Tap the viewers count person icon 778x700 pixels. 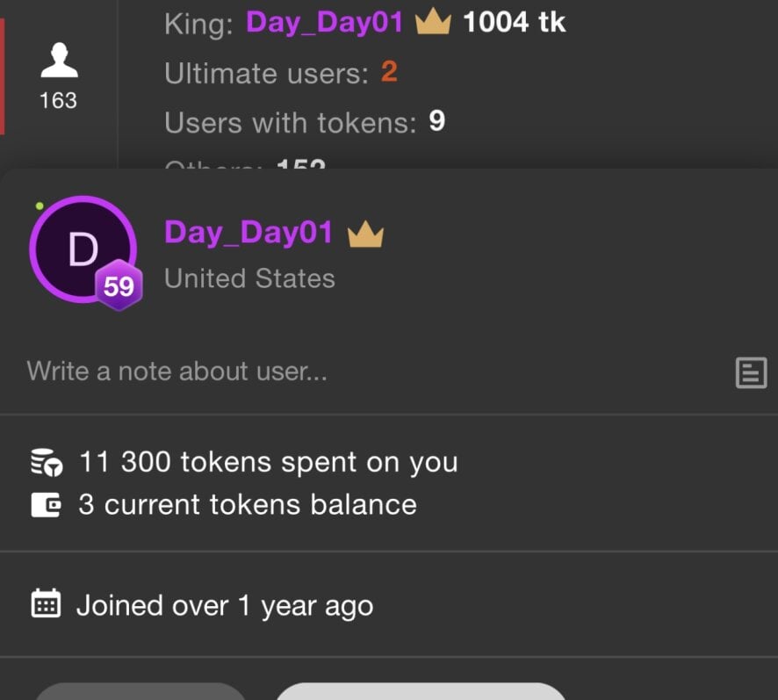[59, 60]
